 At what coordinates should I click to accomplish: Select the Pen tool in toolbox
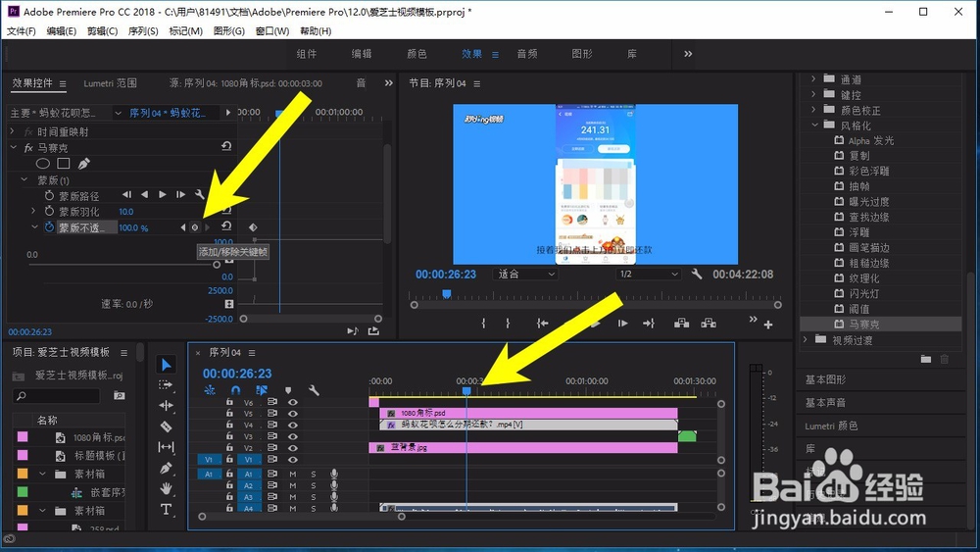166,468
